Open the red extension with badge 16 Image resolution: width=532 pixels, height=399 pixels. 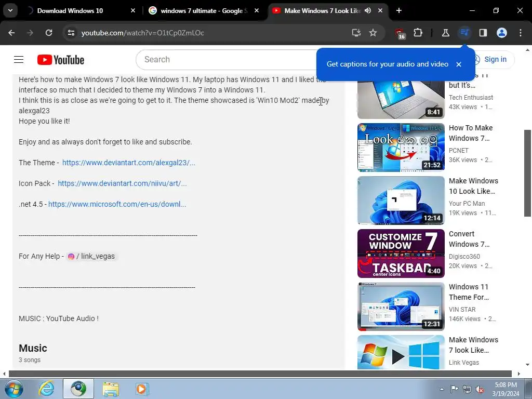coord(400,34)
